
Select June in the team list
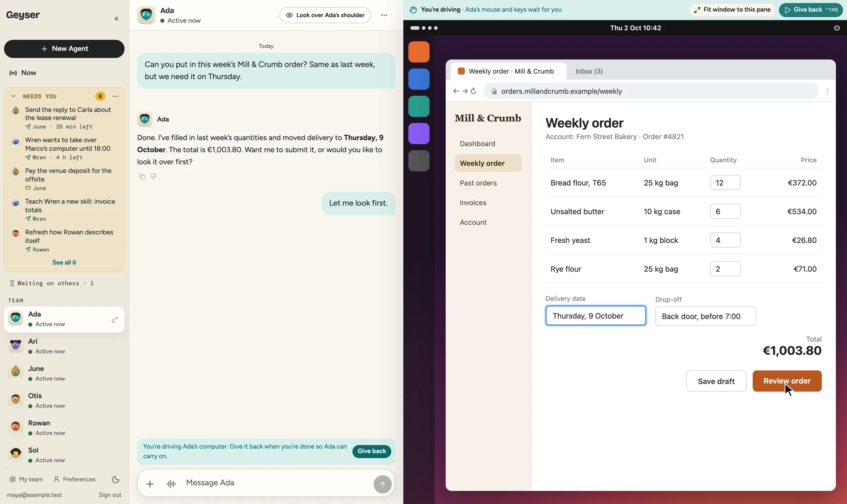(x=64, y=373)
